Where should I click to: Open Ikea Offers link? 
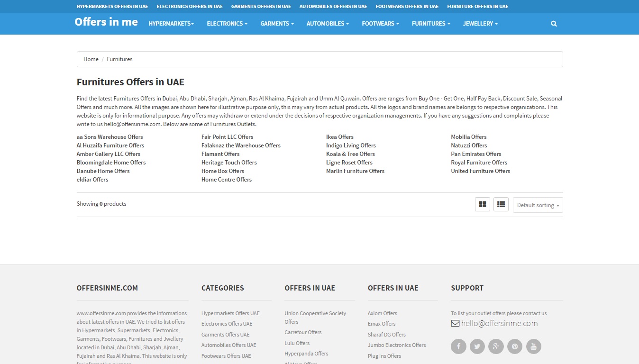[x=339, y=137]
